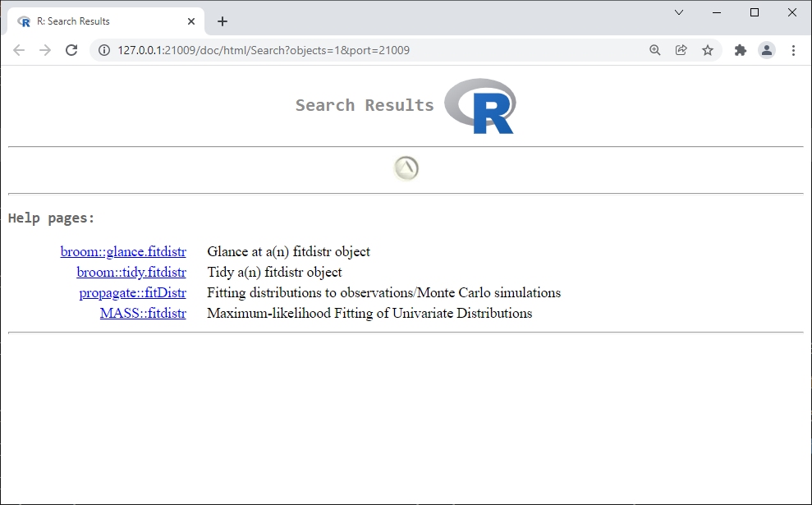Open the propagate::fitDistr help link

(132, 292)
